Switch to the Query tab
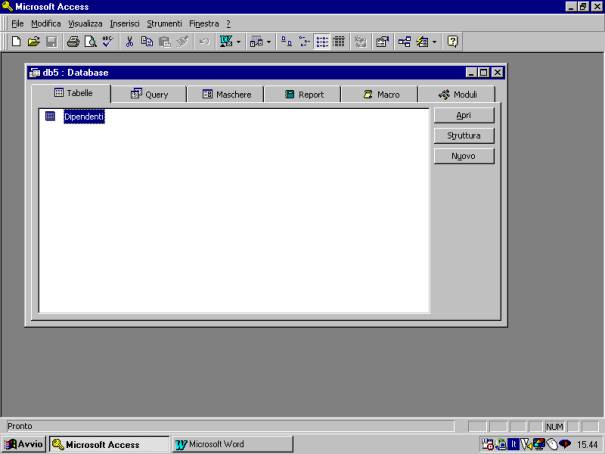605x454 pixels. pyautogui.click(x=149, y=95)
